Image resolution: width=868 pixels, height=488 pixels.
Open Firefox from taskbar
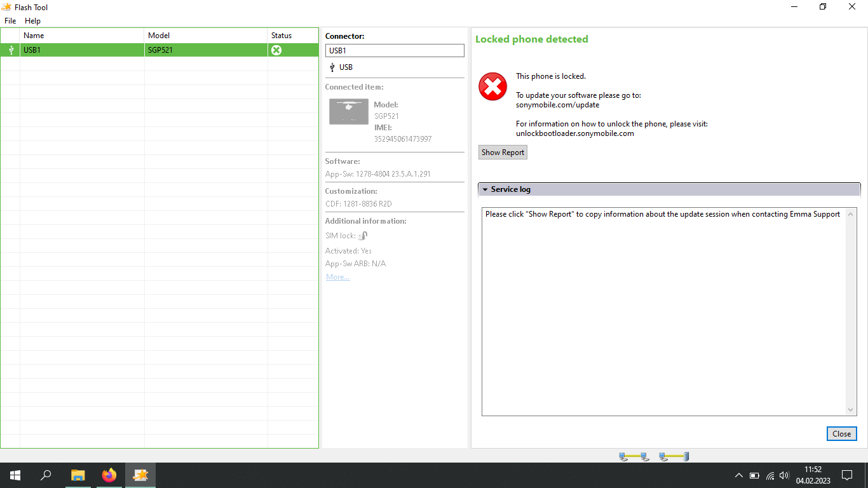click(109, 475)
